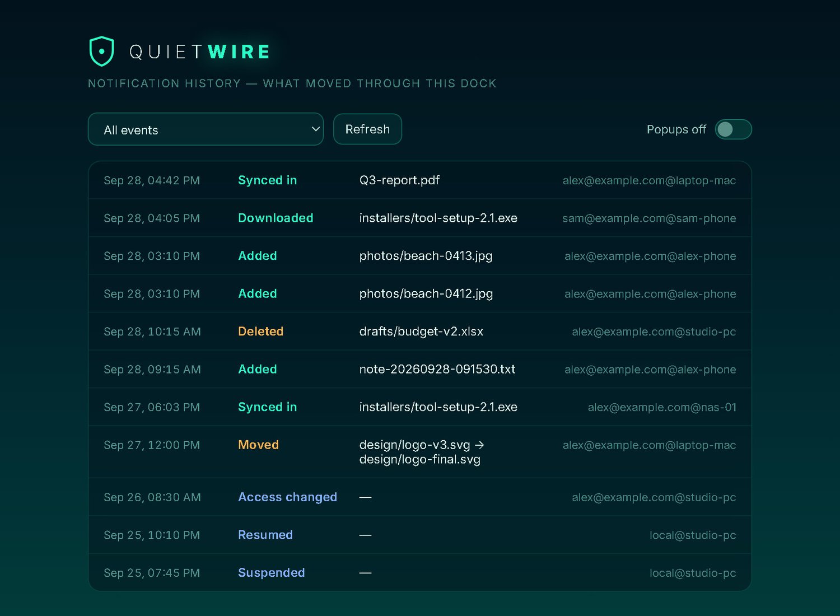Click the Resumed event label
The height and width of the screenshot is (616, 840).
pyautogui.click(x=265, y=535)
